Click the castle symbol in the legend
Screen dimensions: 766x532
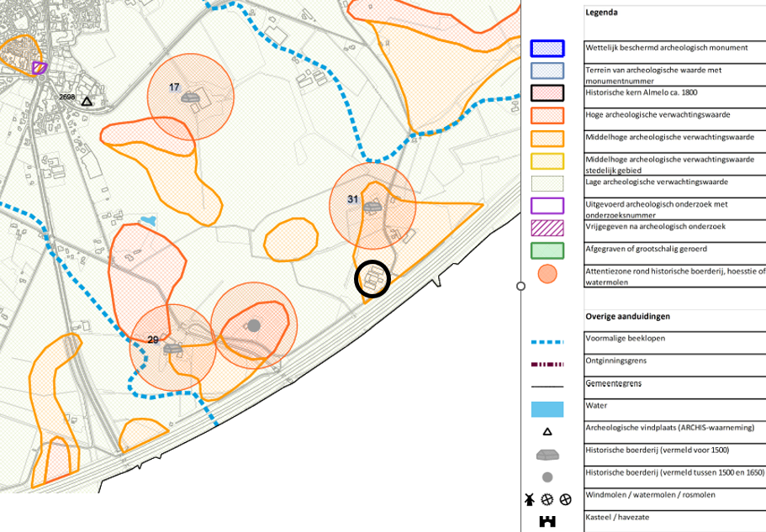[547, 521]
